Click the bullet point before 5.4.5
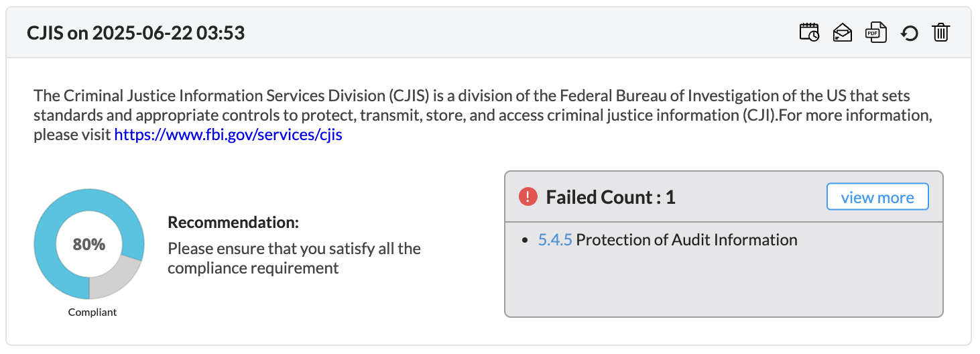The width and height of the screenshot is (980, 354). point(526,241)
